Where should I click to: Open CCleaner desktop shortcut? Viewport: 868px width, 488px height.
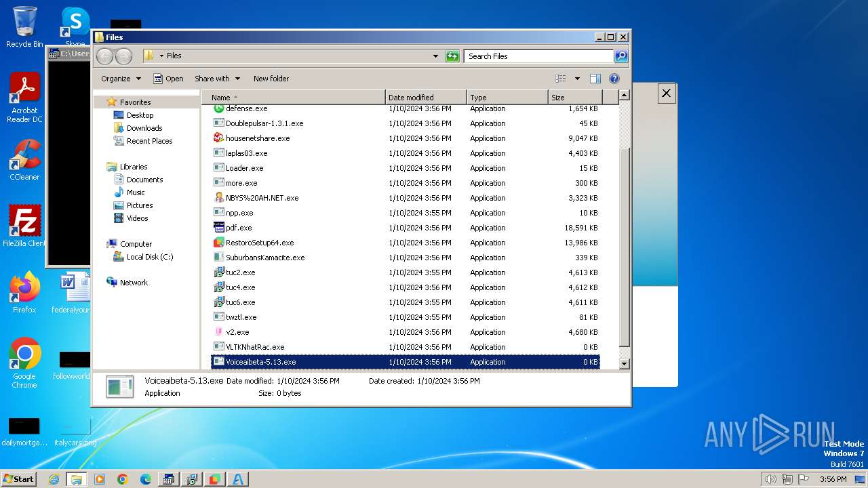pyautogui.click(x=24, y=160)
